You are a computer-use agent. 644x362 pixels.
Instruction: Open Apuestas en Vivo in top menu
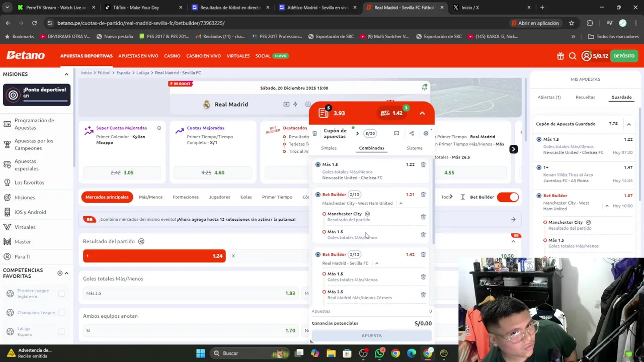point(138,56)
